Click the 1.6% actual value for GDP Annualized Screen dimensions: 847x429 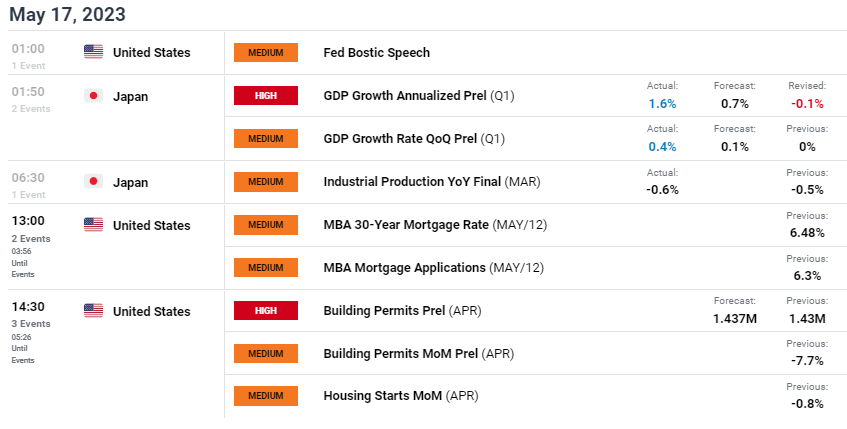[662, 103]
